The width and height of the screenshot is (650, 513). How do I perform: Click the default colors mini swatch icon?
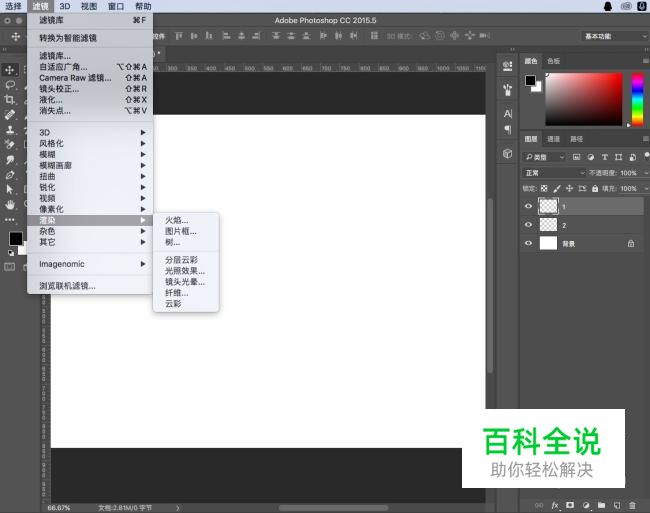pos(11,252)
